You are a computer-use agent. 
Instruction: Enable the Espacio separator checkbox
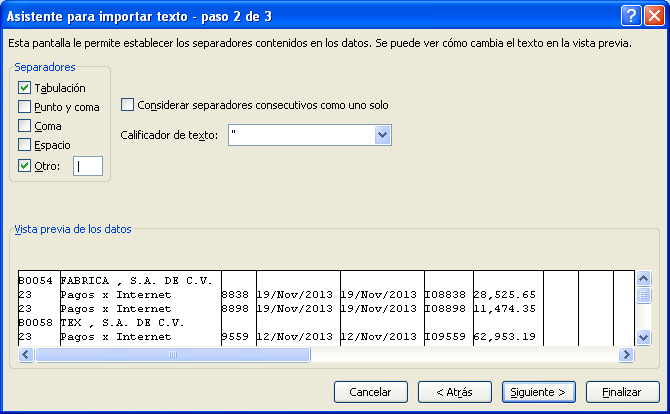point(24,144)
